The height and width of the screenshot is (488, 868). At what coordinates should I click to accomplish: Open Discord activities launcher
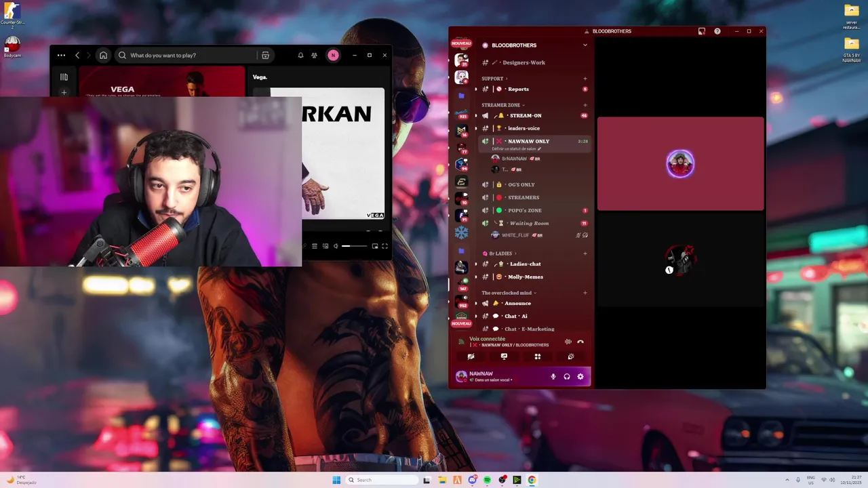pos(538,357)
